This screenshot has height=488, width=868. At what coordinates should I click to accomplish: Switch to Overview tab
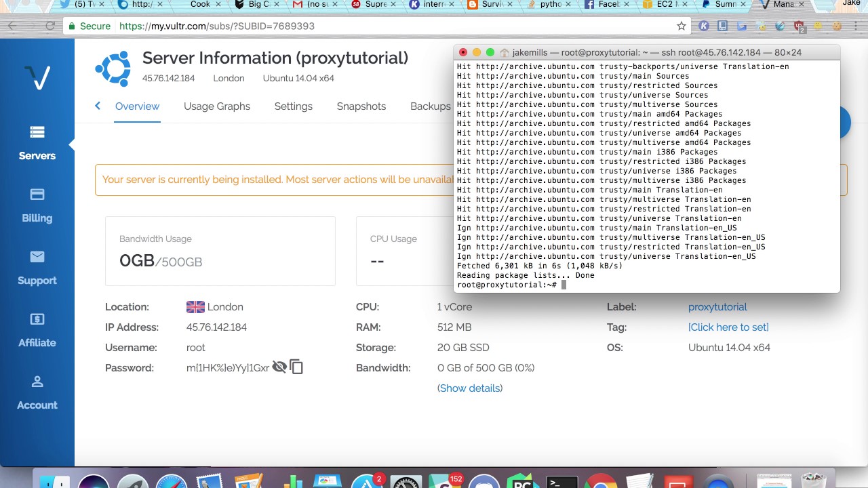point(137,106)
